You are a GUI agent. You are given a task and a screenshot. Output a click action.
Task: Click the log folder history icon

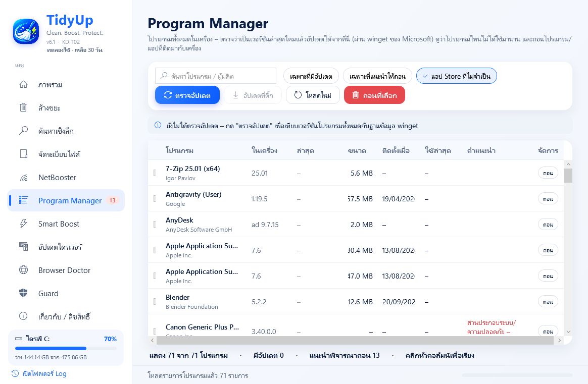[x=15, y=373]
